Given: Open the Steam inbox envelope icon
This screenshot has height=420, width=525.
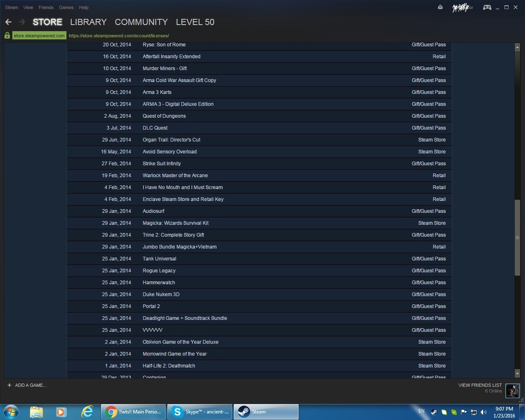Looking at the screenshot, I should [x=440, y=7].
